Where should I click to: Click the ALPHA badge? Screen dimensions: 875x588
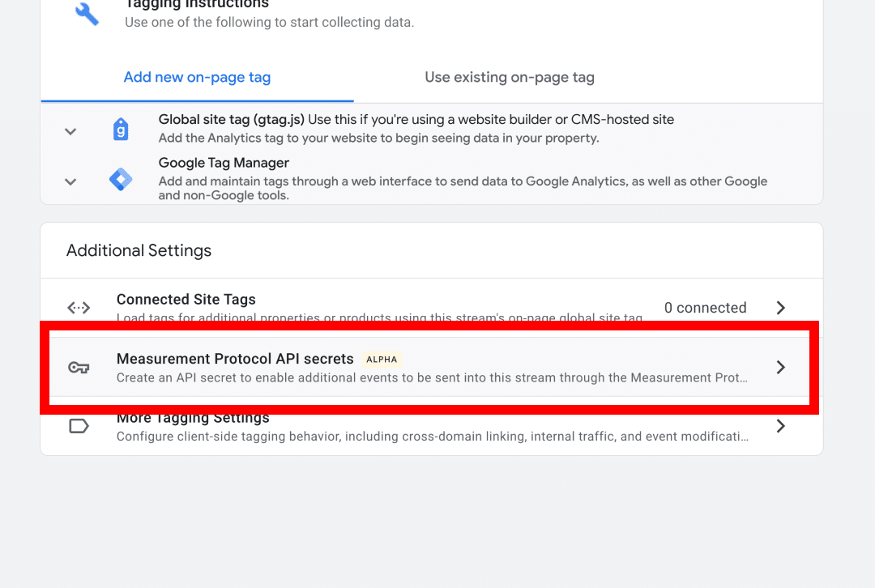click(x=382, y=359)
